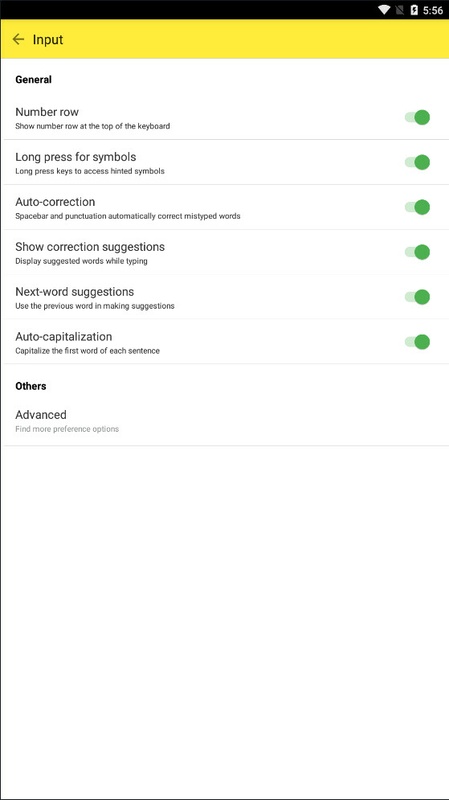Select the Long press for symbols label
Screen dimensions: 449x800
[x=76, y=157]
